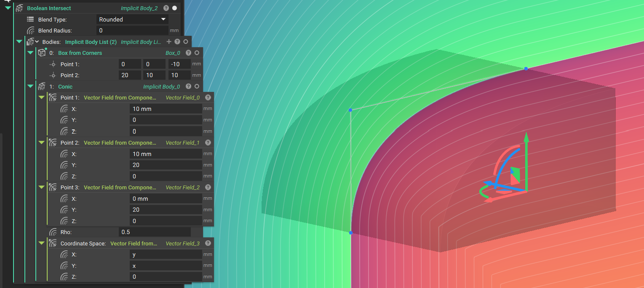Image resolution: width=644 pixels, height=288 pixels.
Task: Toggle the visibility circle on the Conic block
Action: 196,86
